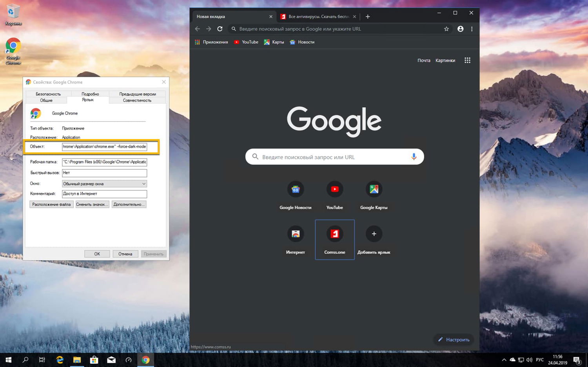
Task: Click the Настроить button for theme customization
Action: pyautogui.click(x=454, y=340)
